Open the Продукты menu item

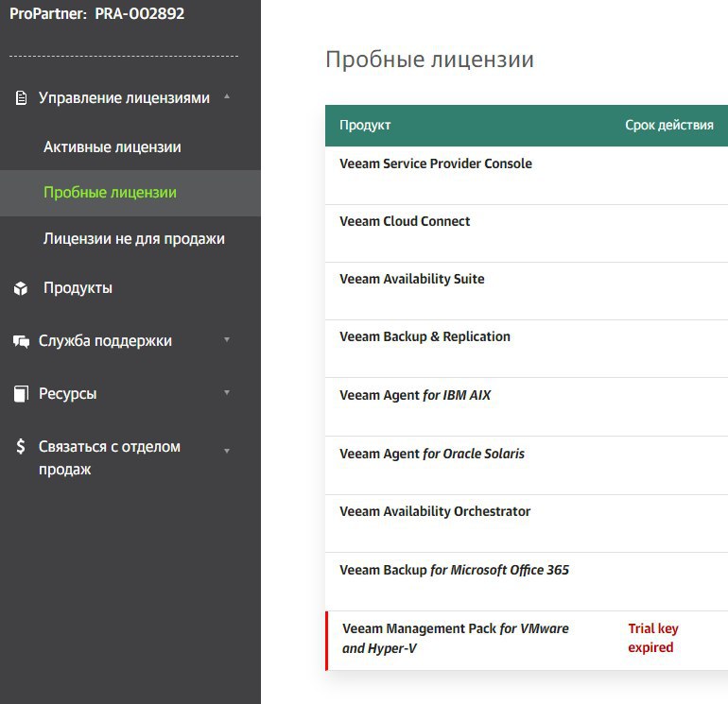coord(78,287)
